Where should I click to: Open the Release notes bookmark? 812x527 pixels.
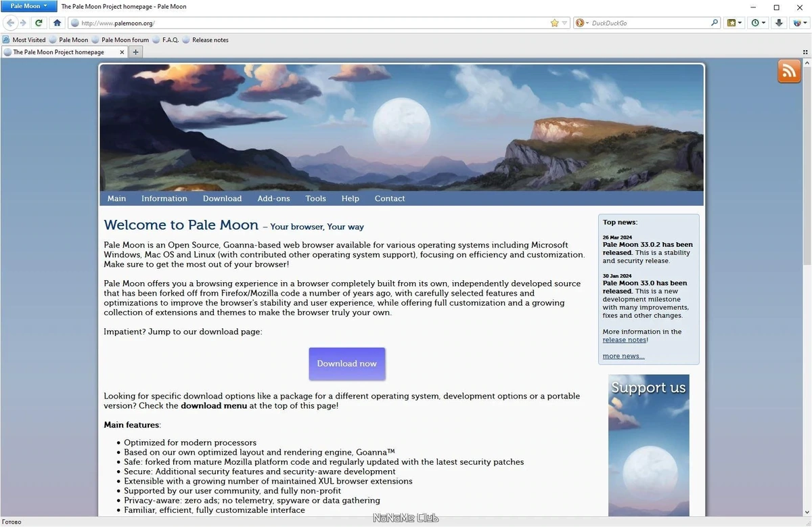[206, 40]
